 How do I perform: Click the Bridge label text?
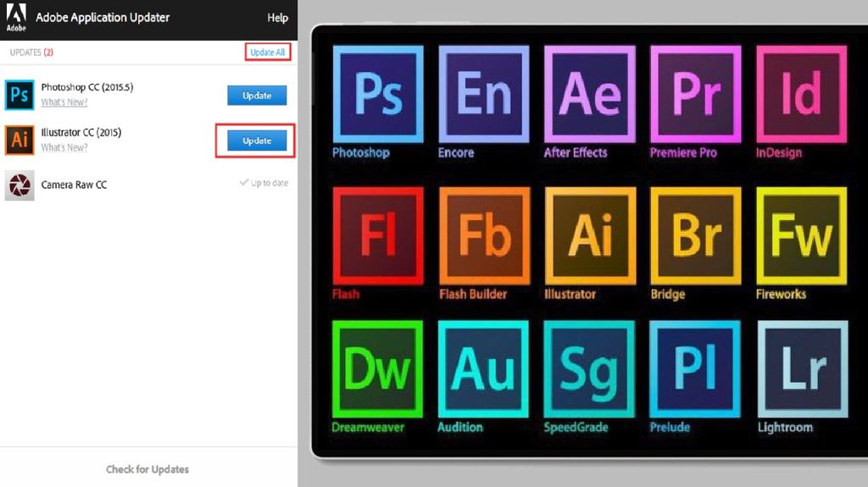click(668, 295)
